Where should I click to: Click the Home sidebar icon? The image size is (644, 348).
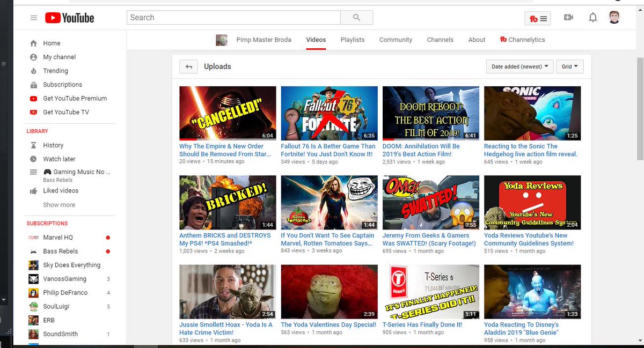pyautogui.click(x=33, y=43)
